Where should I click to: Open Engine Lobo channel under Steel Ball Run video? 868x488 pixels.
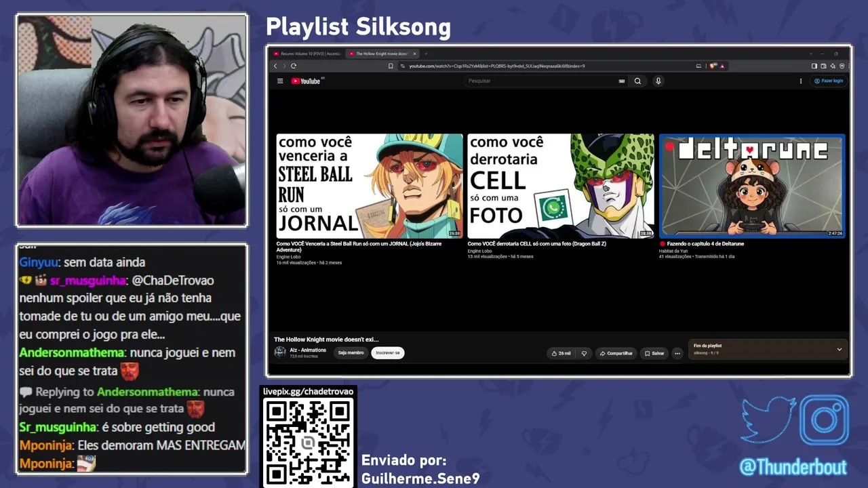pyautogui.click(x=288, y=257)
